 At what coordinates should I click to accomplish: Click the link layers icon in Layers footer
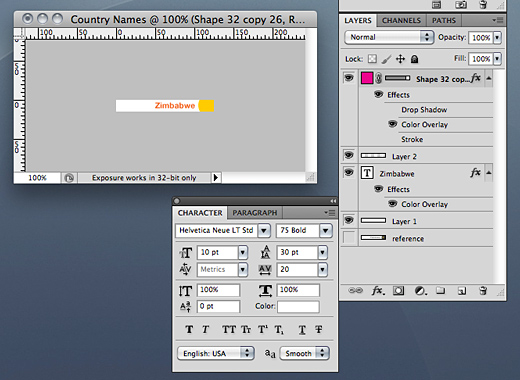point(355,291)
